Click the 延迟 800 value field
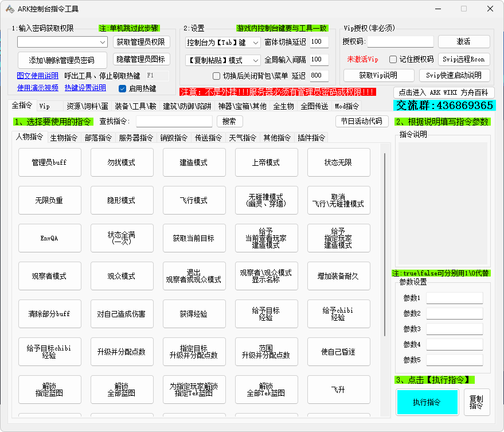504x432 pixels. [x=319, y=76]
